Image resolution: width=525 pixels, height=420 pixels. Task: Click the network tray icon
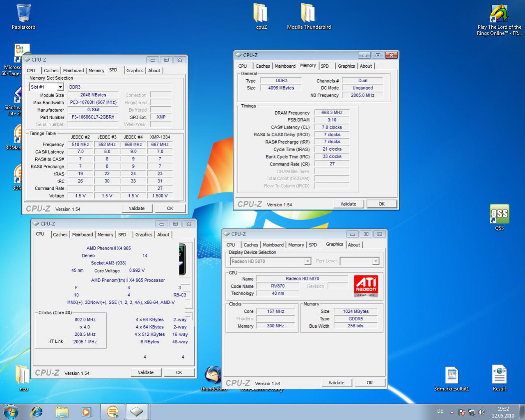[x=472, y=412]
